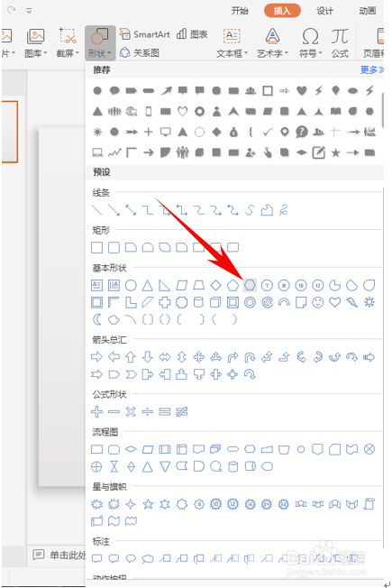Open the 形状 shapes dropdown
392x588 pixels.
pyautogui.click(x=100, y=43)
